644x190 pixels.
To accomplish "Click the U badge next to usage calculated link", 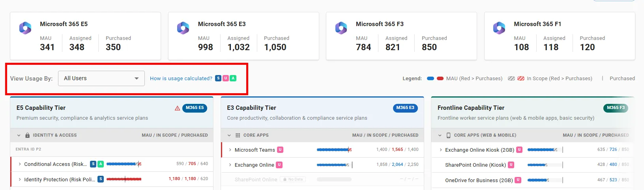I will point(226,78).
